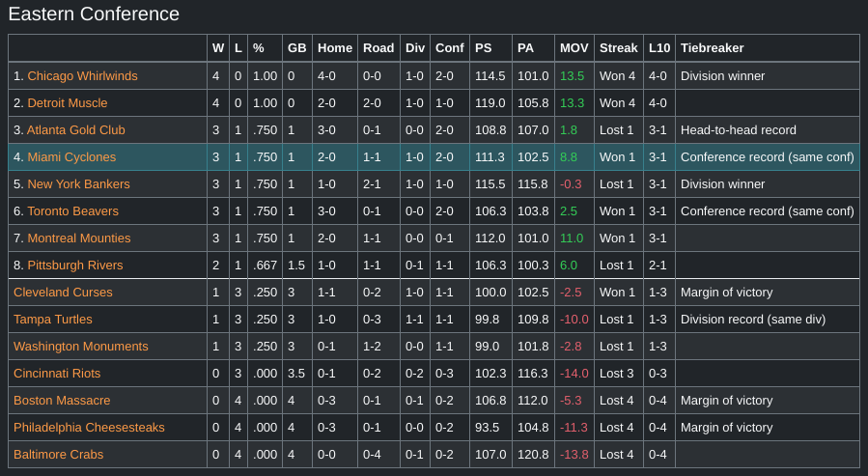Image resolution: width=868 pixels, height=476 pixels.
Task: Open the Boston Massacre team link
Action: click(x=62, y=401)
